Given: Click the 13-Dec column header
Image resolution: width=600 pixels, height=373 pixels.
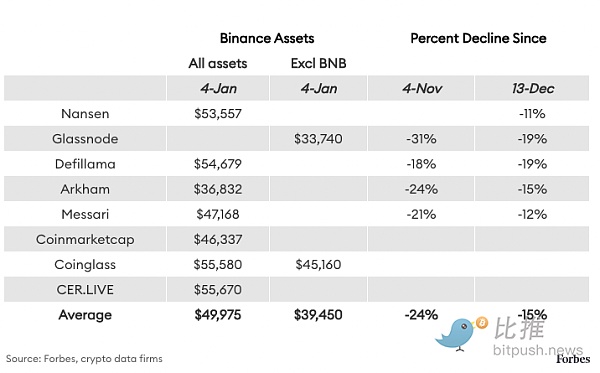Looking at the screenshot, I should click(x=532, y=88).
